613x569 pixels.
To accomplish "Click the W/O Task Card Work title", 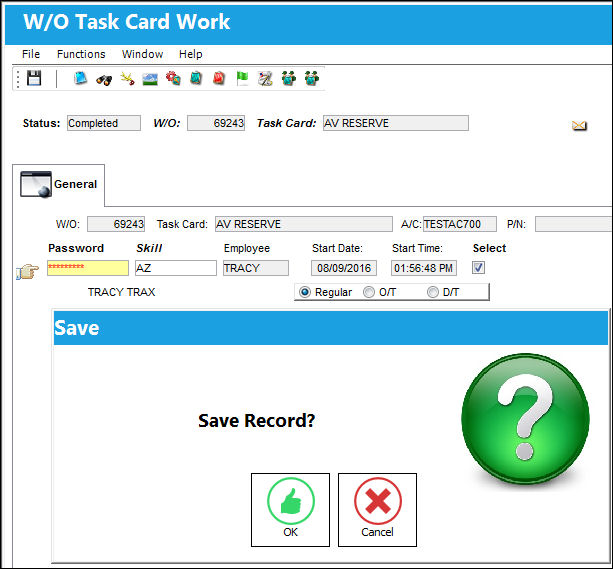I will click(x=126, y=22).
